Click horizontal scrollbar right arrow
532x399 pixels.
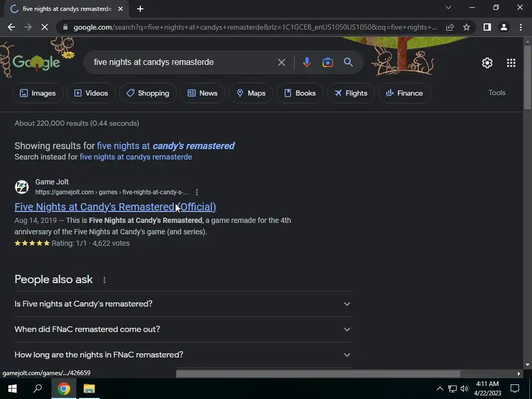(x=519, y=374)
